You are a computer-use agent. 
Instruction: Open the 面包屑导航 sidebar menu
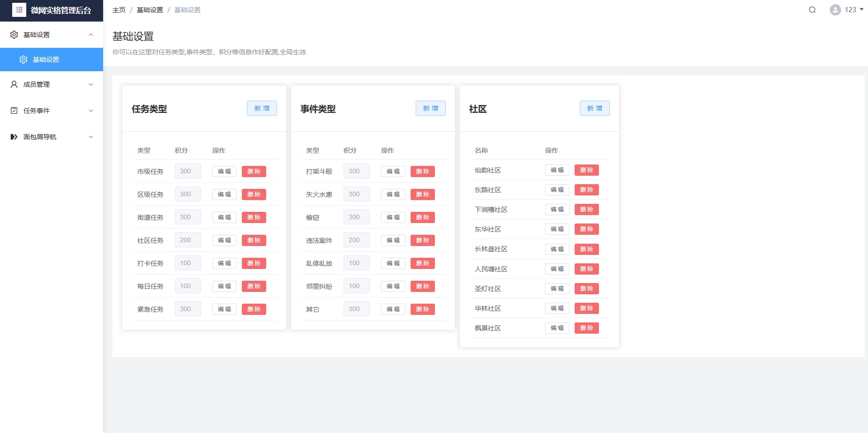(x=40, y=137)
